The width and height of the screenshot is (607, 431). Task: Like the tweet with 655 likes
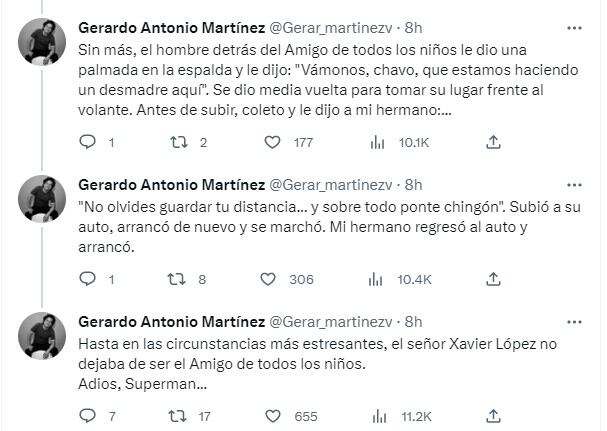tap(272, 416)
